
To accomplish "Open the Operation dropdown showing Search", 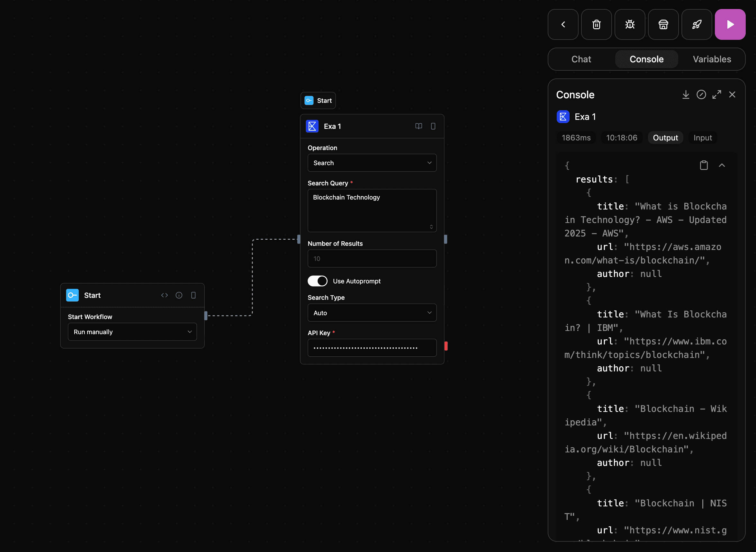I will pos(372,163).
